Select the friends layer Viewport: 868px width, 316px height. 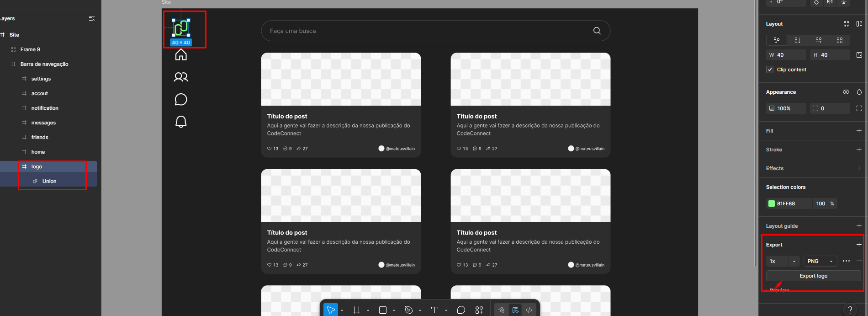point(40,137)
